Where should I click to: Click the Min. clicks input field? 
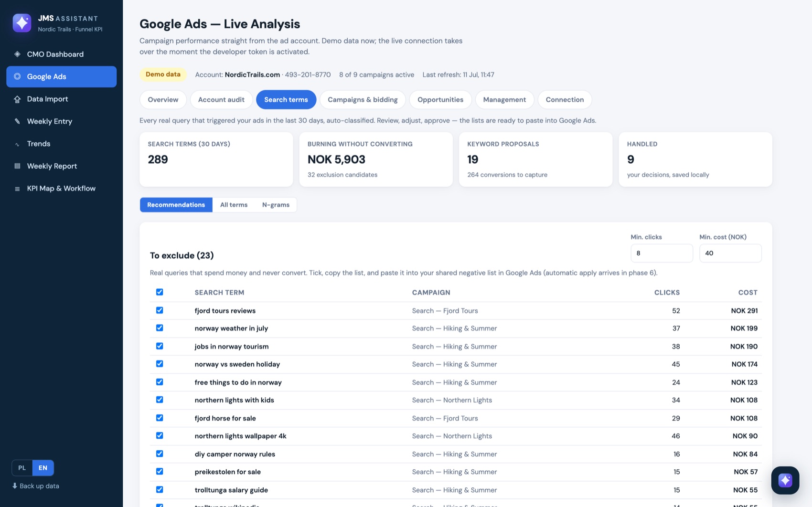[x=662, y=253]
